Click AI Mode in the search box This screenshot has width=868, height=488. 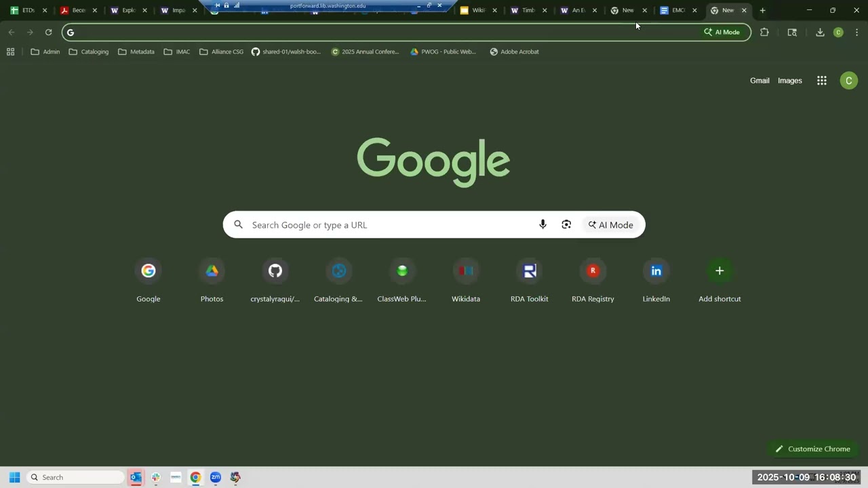pos(610,224)
